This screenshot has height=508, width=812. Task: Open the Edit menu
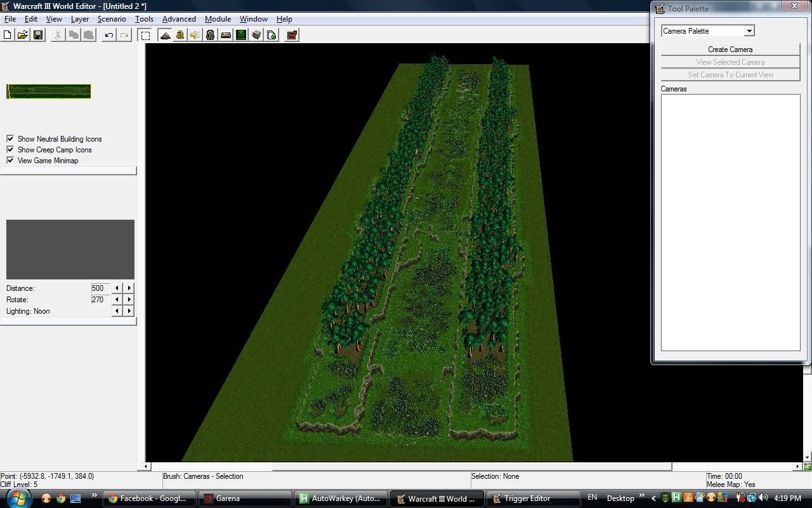point(30,19)
